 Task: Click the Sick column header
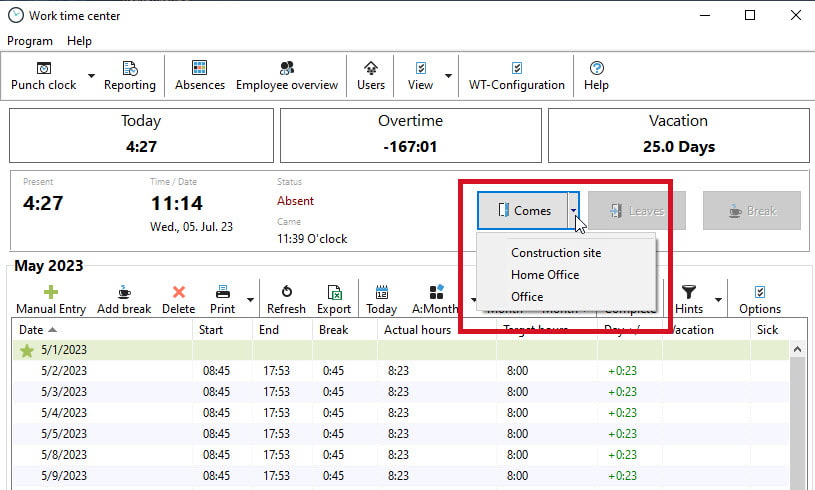tap(768, 330)
